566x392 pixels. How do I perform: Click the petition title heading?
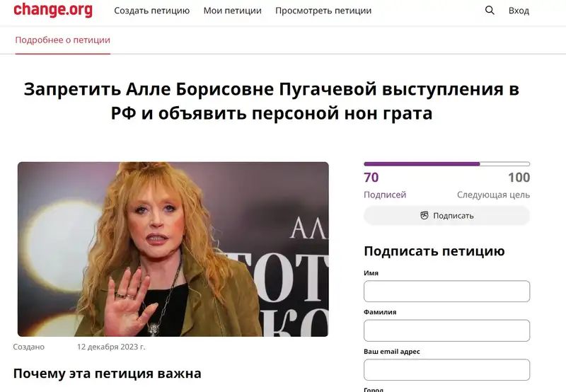(272, 101)
